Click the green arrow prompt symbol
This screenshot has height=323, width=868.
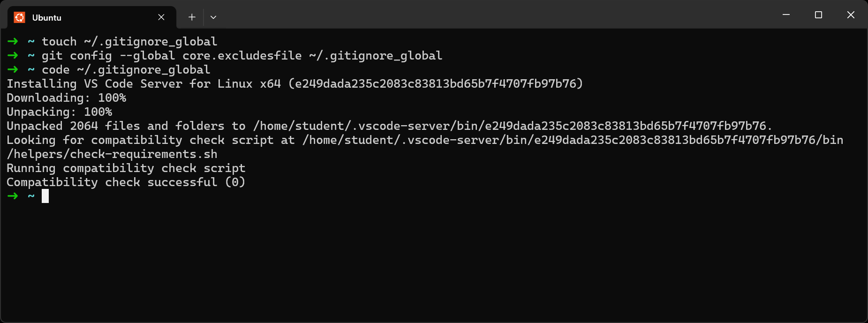coord(12,196)
